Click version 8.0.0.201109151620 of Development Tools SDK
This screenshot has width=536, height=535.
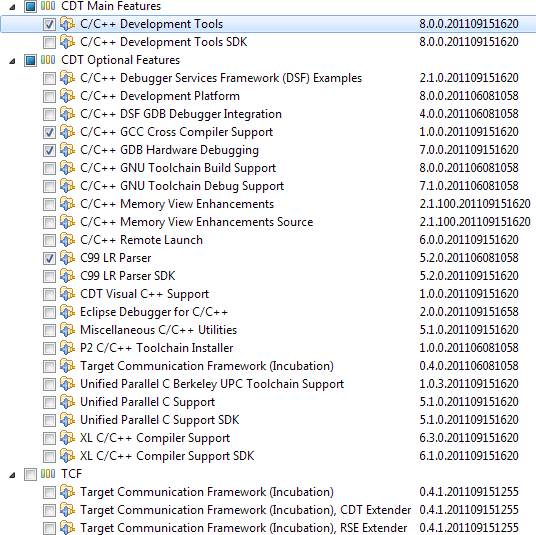point(469,42)
